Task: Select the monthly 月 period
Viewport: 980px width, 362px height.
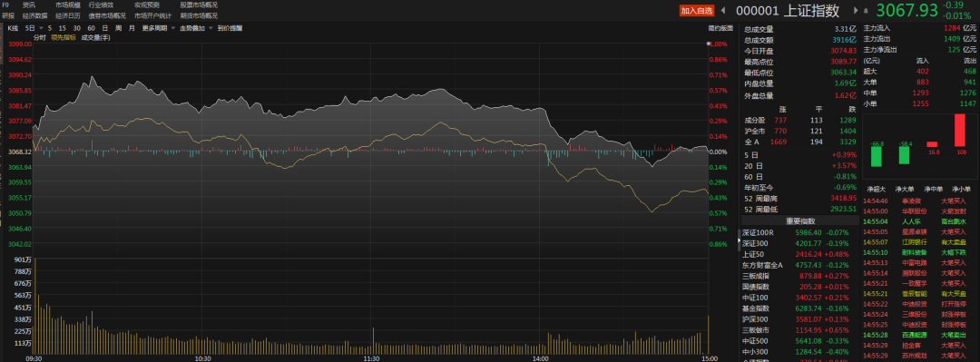Action: 132,28
